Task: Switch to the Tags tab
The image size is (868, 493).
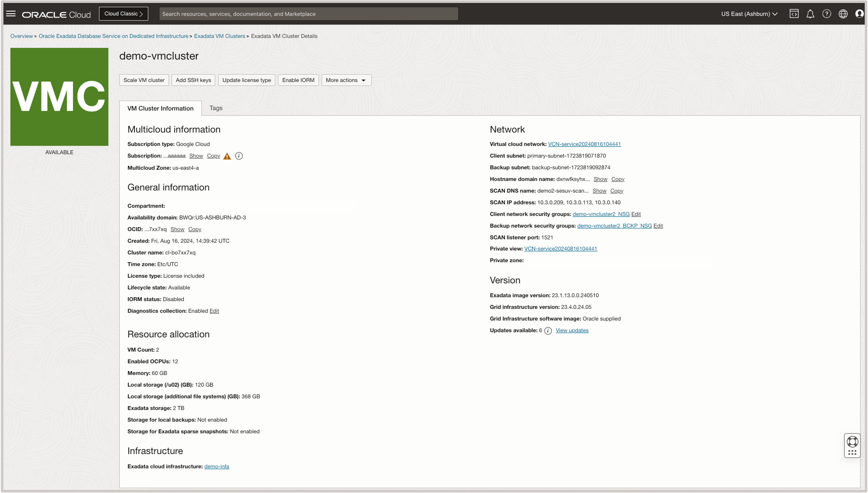Action: point(216,108)
